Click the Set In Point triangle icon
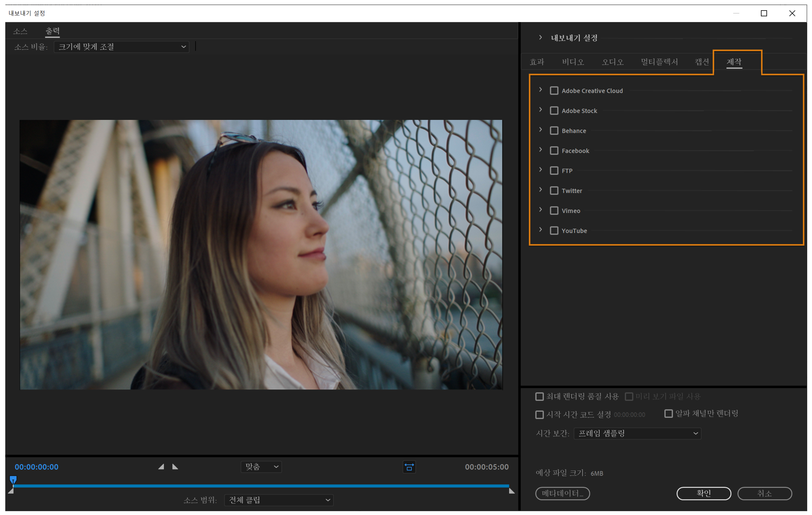 [161, 467]
